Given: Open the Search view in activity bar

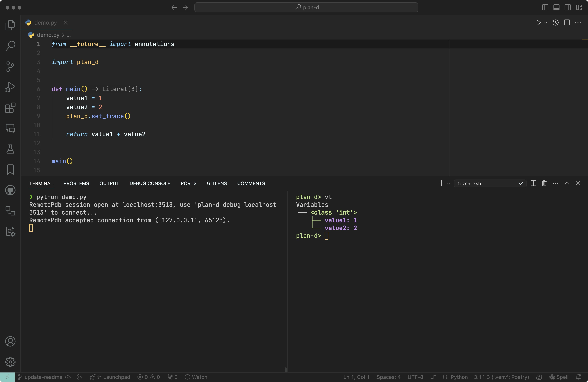Looking at the screenshot, I should pos(10,46).
